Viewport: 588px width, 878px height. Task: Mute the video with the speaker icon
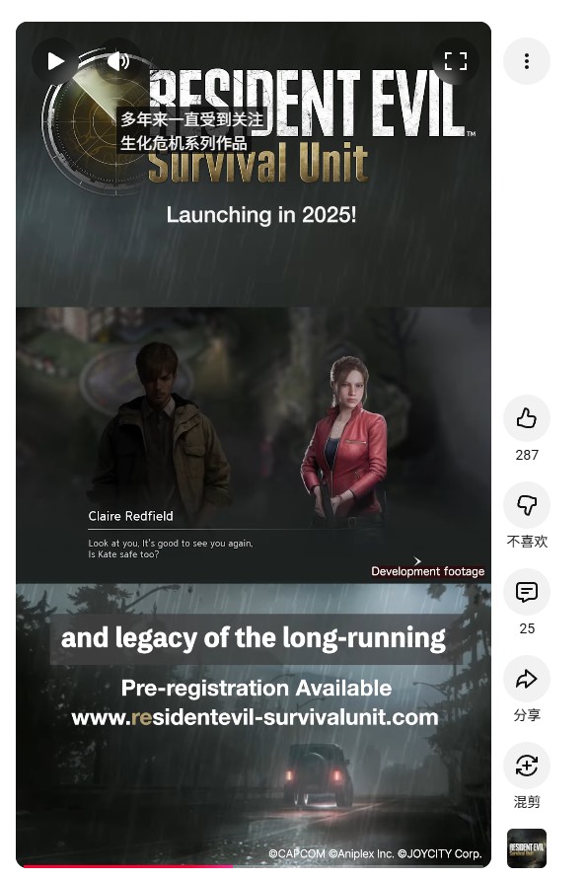click(x=118, y=60)
